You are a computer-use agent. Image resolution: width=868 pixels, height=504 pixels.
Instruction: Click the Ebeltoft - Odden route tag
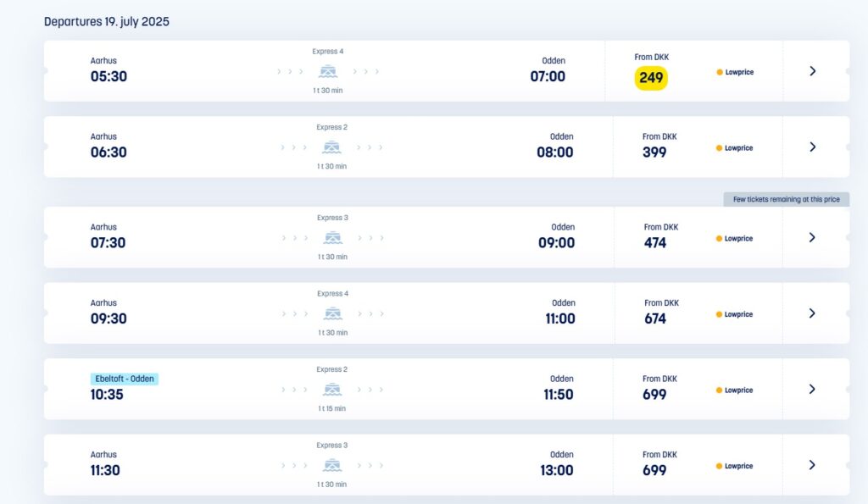point(125,379)
